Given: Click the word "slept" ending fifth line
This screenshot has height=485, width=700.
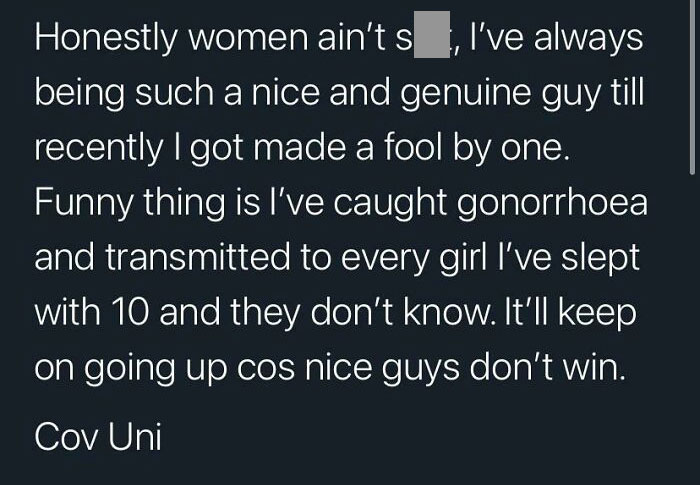Looking at the screenshot, I should (x=600, y=259).
